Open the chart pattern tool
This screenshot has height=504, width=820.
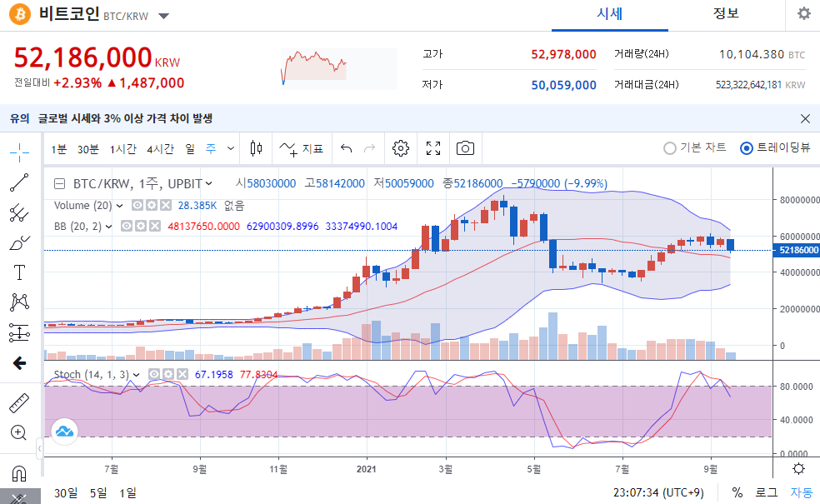point(19,302)
